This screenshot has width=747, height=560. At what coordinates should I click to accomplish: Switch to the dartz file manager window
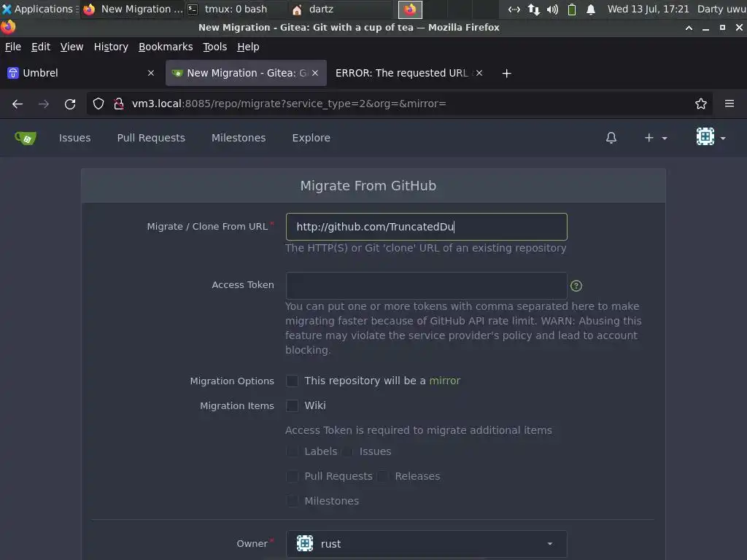[341, 9]
